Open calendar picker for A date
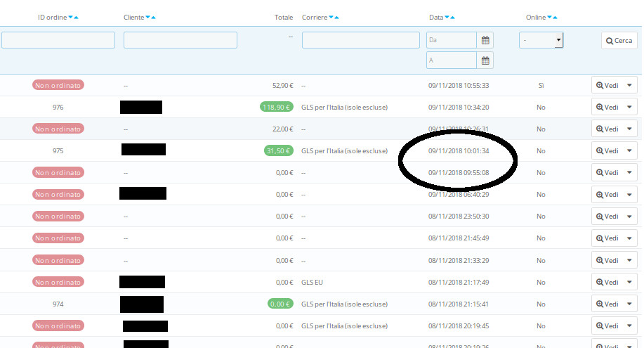 pos(485,60)
